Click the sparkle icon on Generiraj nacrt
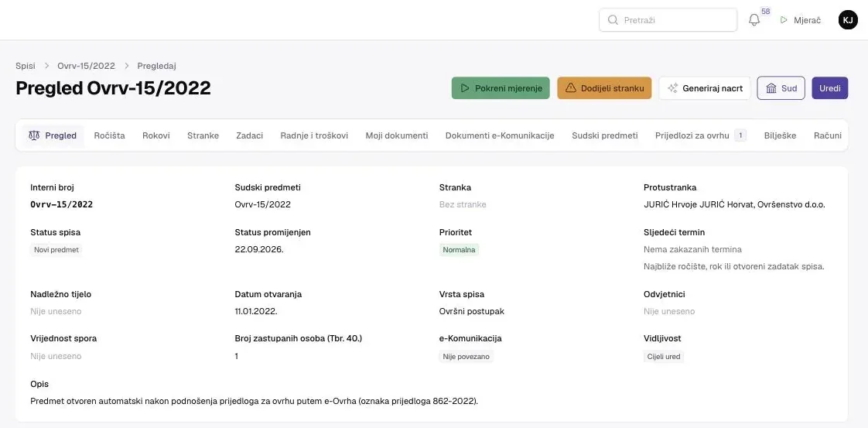This screenshot has height=428, width=868. click(672, 88)
